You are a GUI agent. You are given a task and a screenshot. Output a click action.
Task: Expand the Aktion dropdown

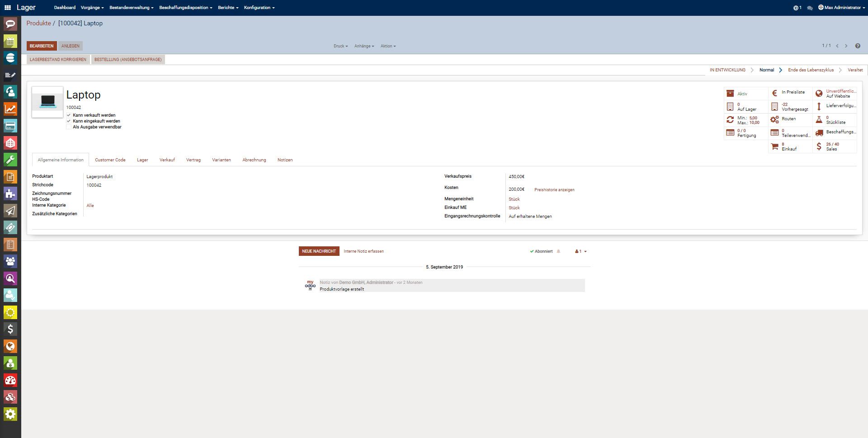[387, 46]
